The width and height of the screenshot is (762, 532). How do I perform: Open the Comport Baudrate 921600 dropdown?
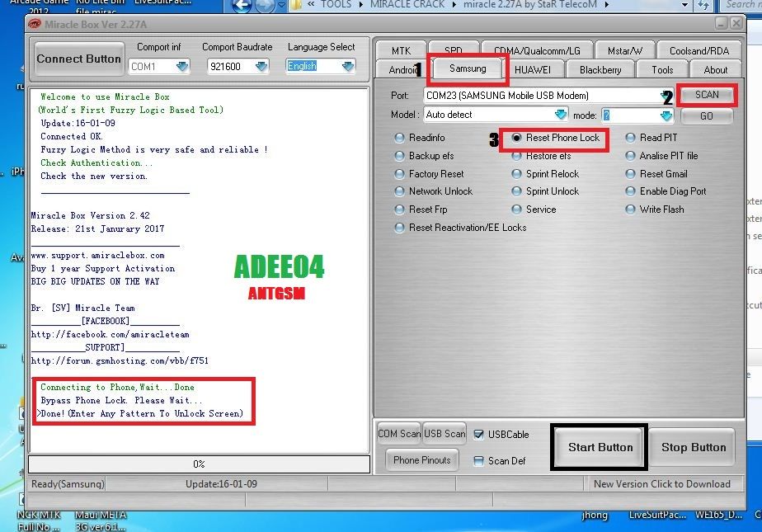coord(261,67)
